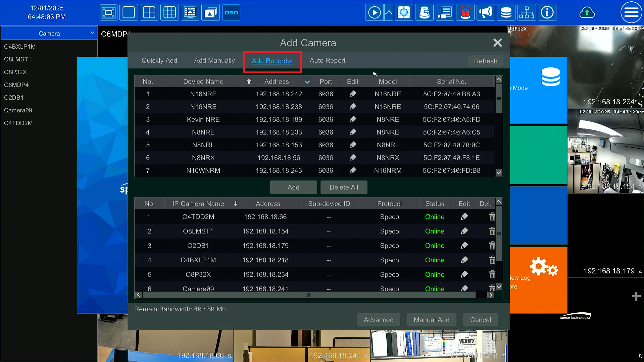This screenshot has height=362, width=644.
Task: Open the system information panel
Action: coord(547,12)
